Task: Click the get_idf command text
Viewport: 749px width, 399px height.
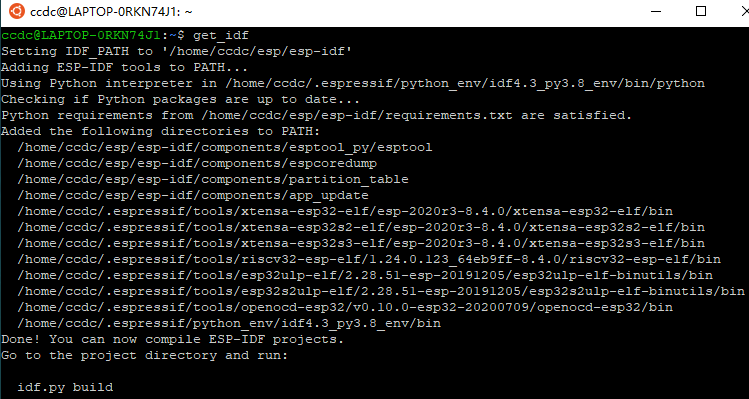Action: coord(221,35)
